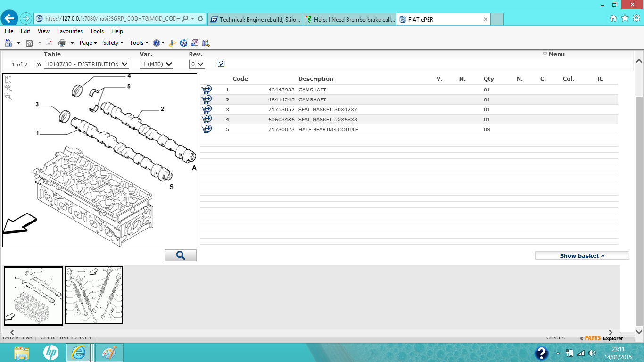Click the RSS feeds toolbar icon

pos(29,43)
